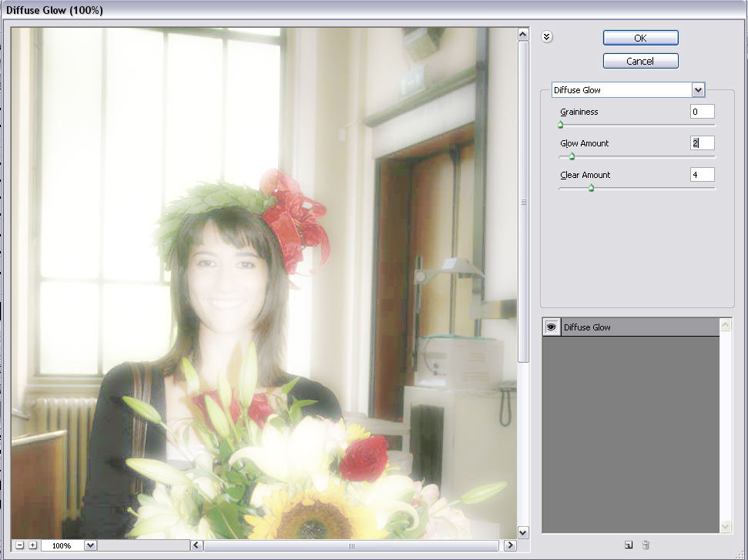The height and width of the screenshot is (560, 748).
Task: Click the zoom out minus icon
Action: click(x=19, y=545)
